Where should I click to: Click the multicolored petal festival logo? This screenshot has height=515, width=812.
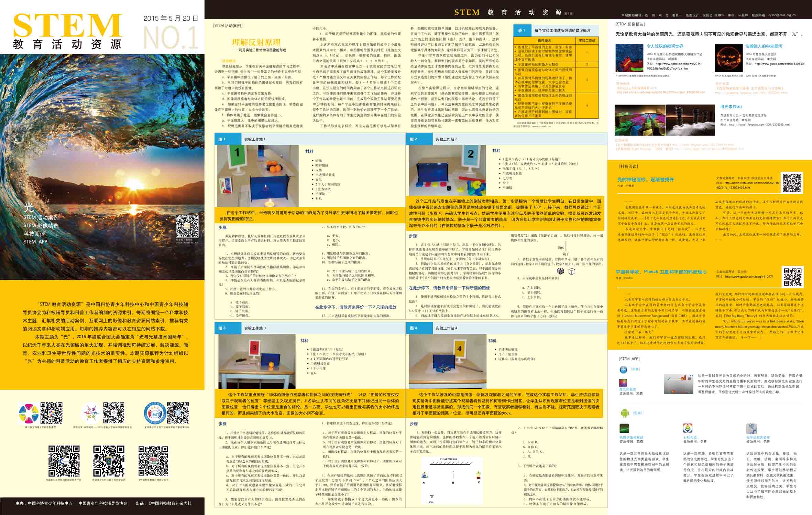click(29, 414)
